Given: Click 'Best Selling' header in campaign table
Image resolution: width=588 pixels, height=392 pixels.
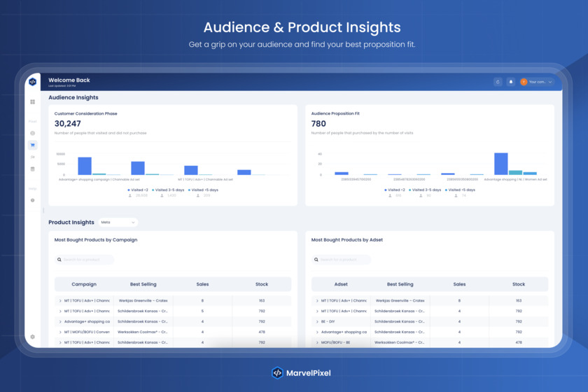Looking at the screenshot, I should [143, 284].
